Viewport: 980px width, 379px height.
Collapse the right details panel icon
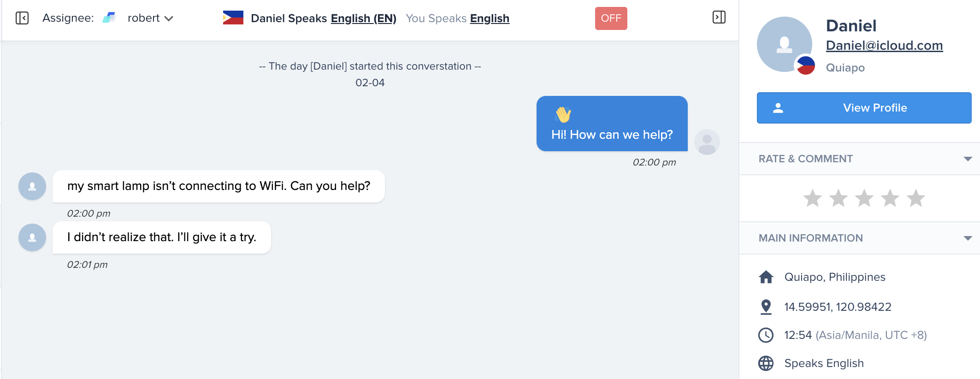719,18
